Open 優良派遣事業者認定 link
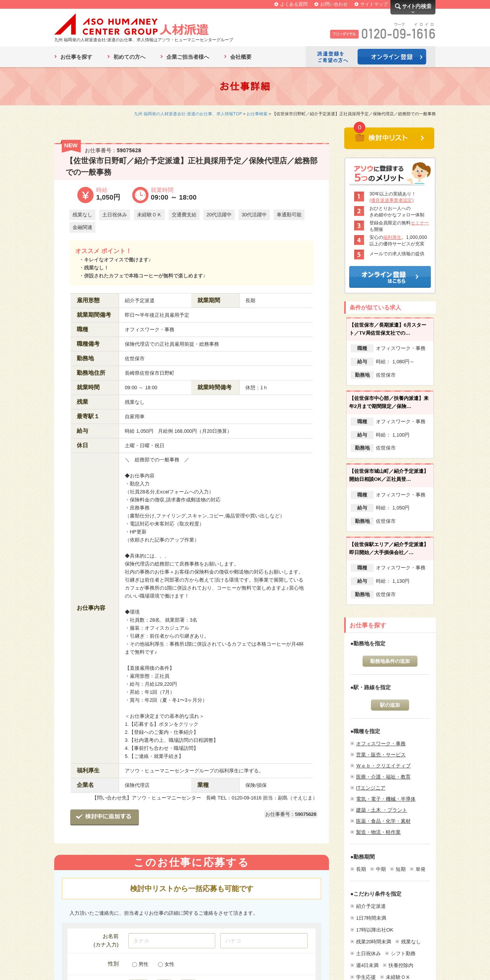This screenshot has height=980, width=490. [391, 200]
